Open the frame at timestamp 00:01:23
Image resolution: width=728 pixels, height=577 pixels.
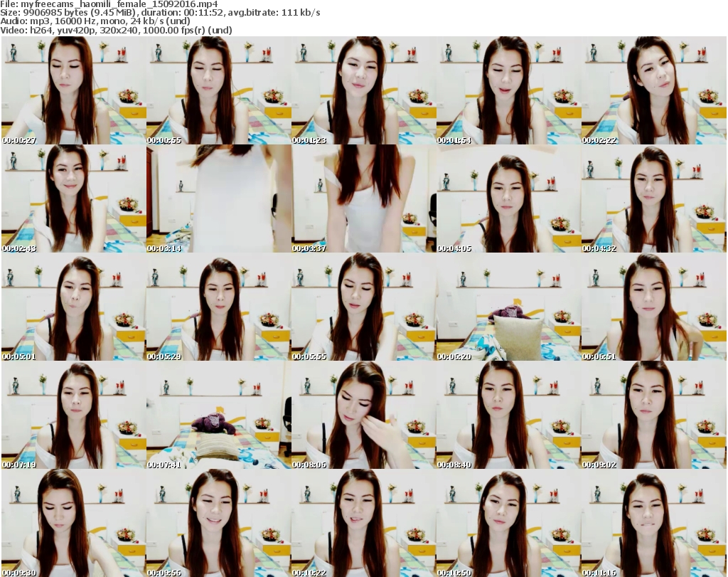coord(363,90)
